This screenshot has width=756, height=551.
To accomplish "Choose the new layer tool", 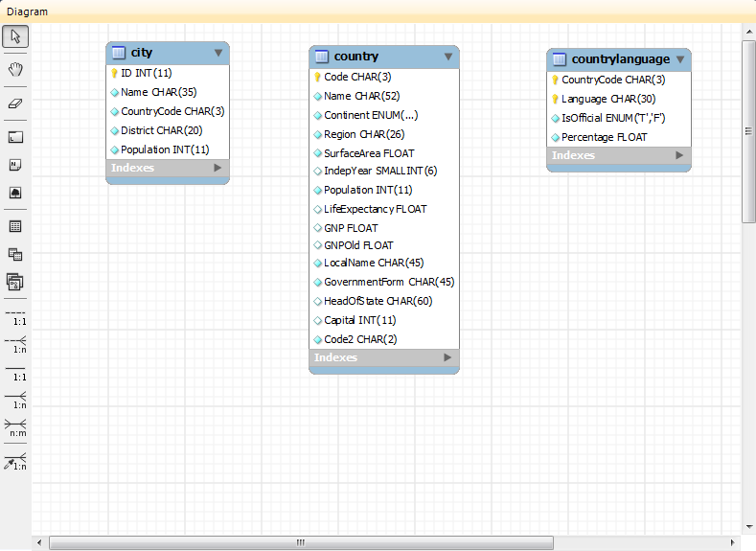I will tap(15, 137).
